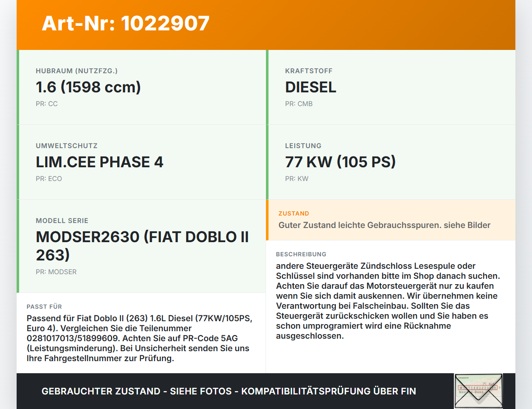Click the '1.6 (1598 ccm)' value
This screenshot has width=532, height=409.
(x=88, y=87)
